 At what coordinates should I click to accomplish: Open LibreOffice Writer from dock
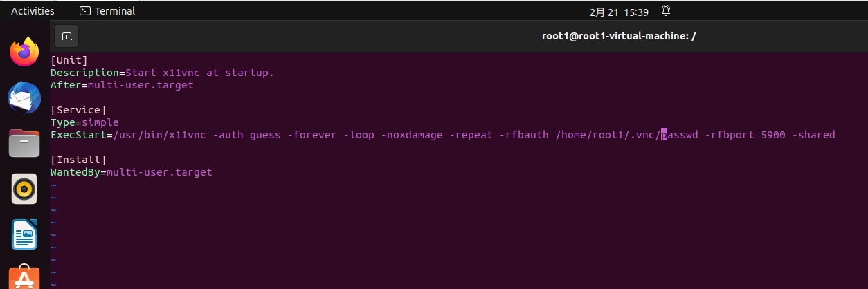[x=24, y=234]
